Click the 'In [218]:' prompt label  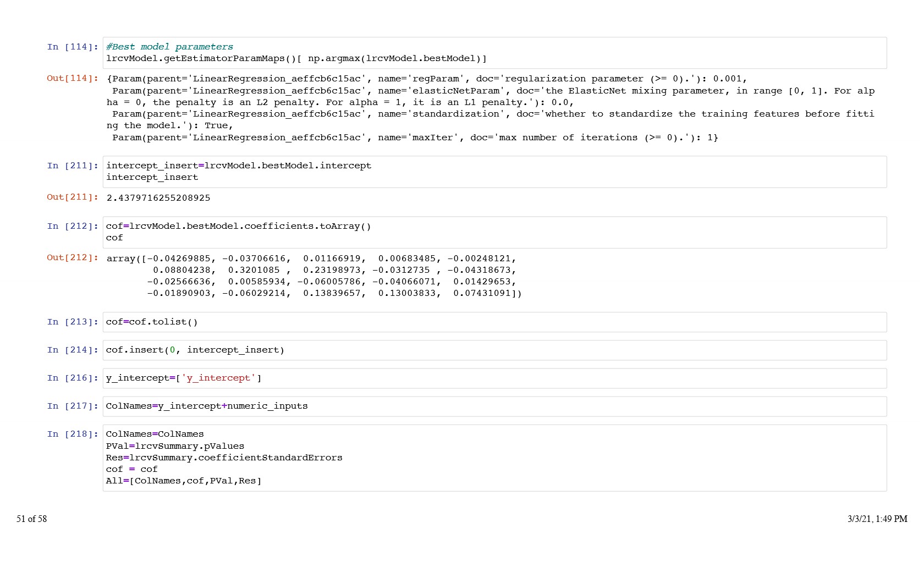click(73, 434)
